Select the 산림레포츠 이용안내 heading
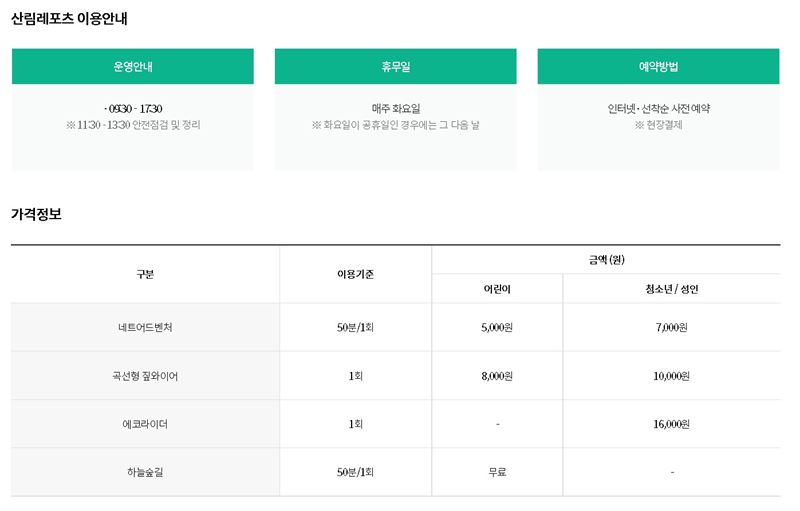 (69, 19)
